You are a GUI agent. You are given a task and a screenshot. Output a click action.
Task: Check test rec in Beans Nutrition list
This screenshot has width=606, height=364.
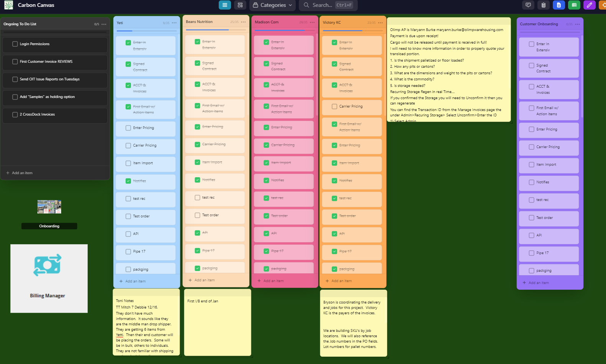(197, 198)
